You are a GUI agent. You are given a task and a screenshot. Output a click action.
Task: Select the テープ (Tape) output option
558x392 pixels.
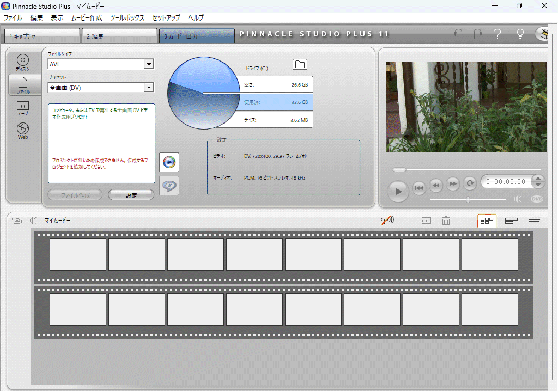point(23,108)
